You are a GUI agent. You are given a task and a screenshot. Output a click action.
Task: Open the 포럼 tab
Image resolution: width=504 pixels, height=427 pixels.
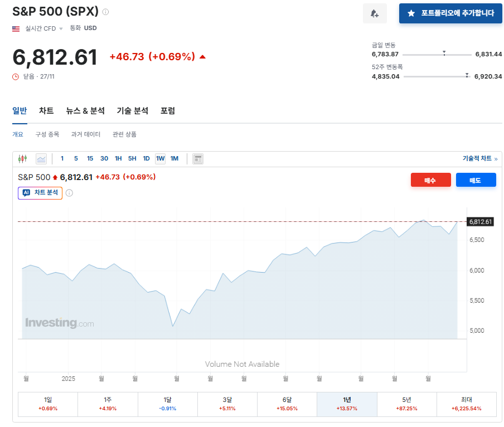click(168, 111)
